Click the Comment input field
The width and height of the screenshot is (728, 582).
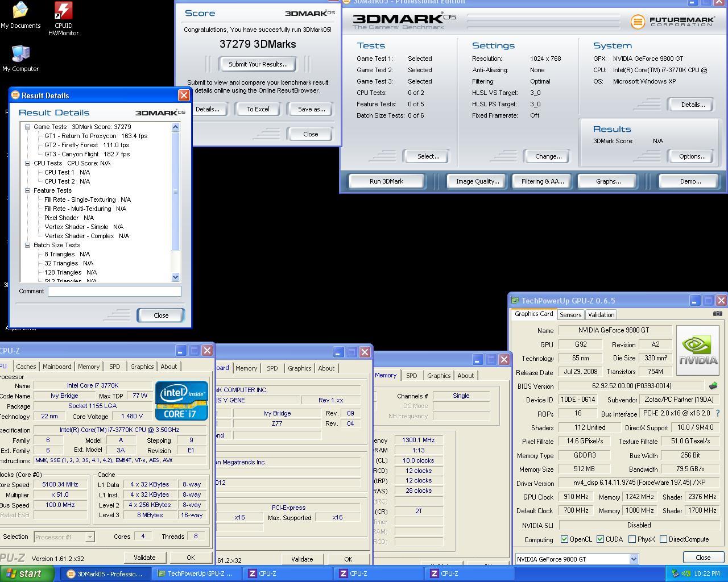click(114, 291)
